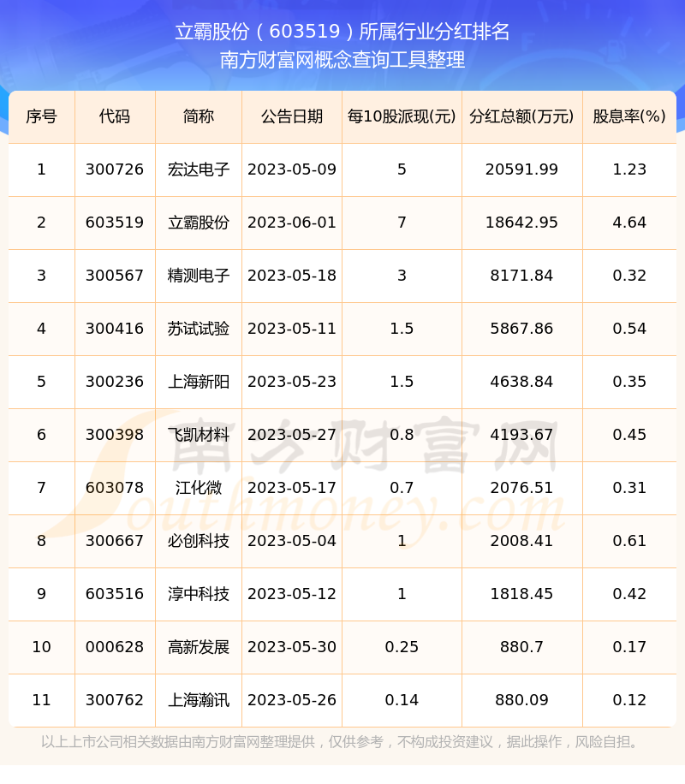
Task: Click dividend total 4638.84
Action: 521,382
